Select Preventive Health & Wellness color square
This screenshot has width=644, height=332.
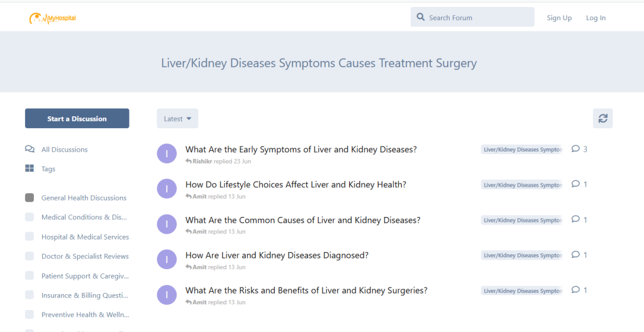[x=30, y=314]
